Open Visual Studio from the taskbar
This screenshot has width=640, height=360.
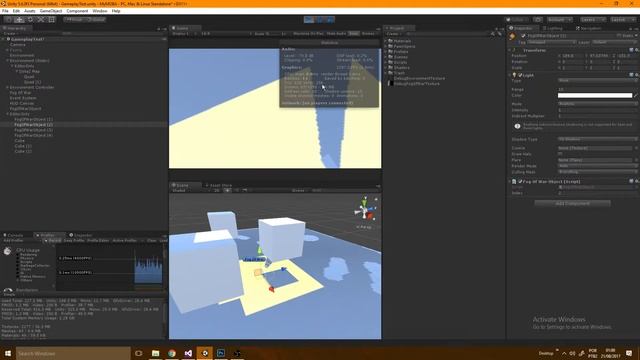(x=188, y=353)
